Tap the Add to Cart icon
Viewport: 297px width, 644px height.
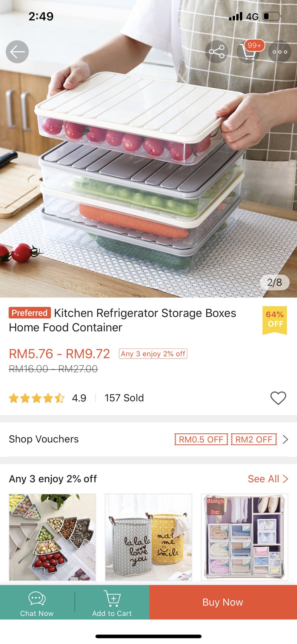click(112, 602)
